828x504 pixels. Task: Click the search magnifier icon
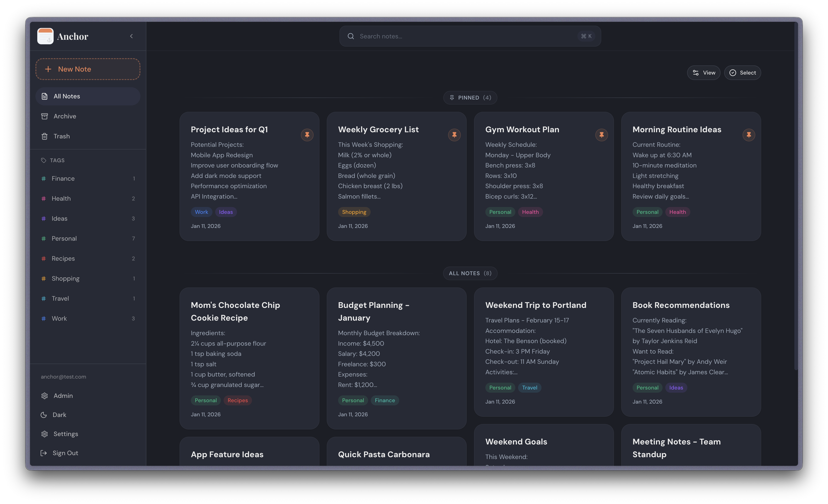click(x=351, y=36)
